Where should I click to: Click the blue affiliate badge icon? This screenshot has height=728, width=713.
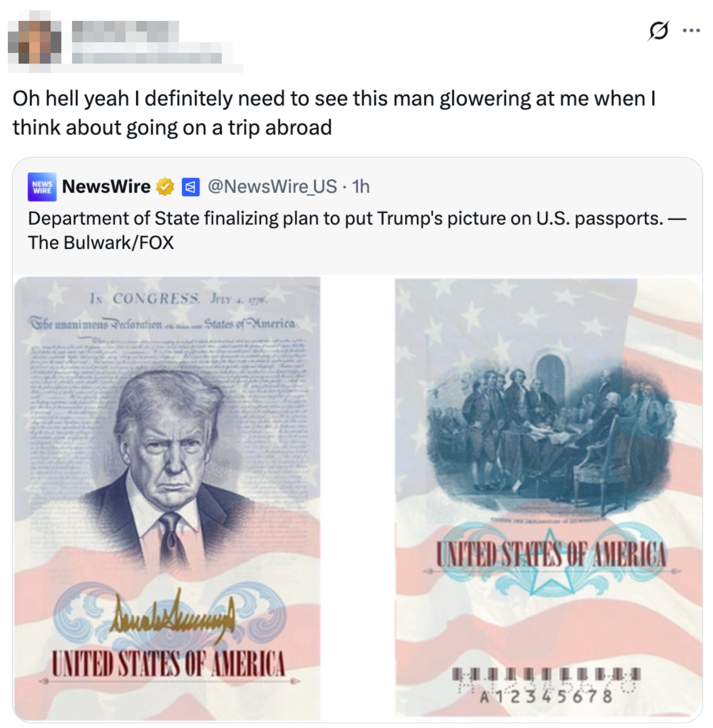[190, 187]
